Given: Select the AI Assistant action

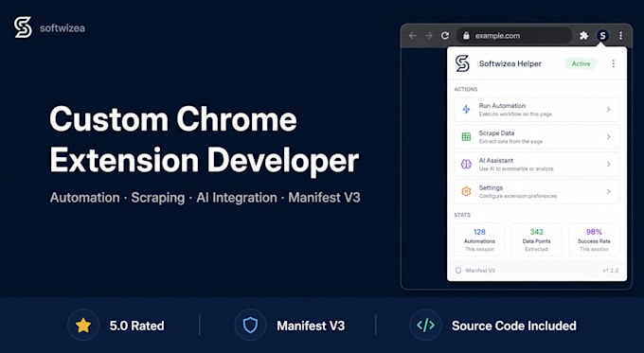Looking at the screenshot, I should point(537,164).
